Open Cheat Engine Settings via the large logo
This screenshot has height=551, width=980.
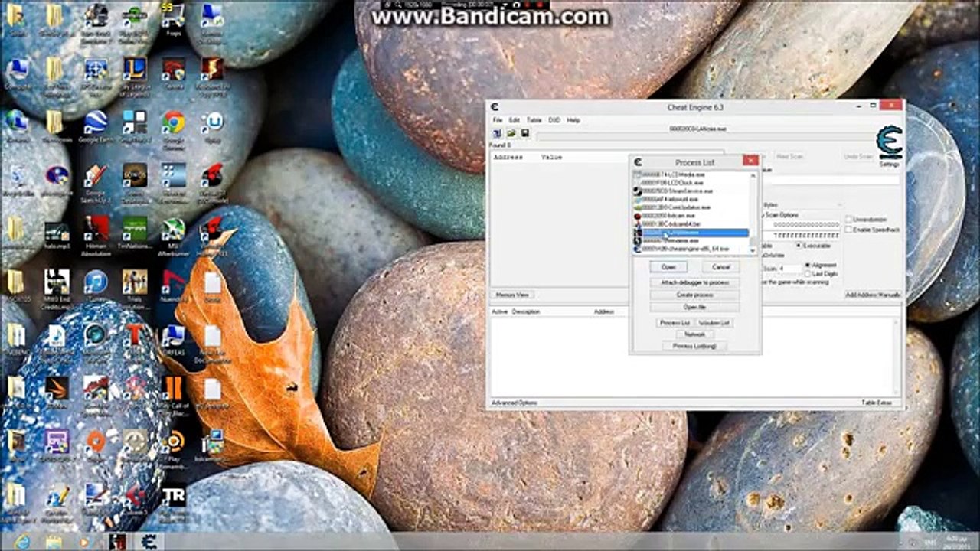(x=890, y=143)
